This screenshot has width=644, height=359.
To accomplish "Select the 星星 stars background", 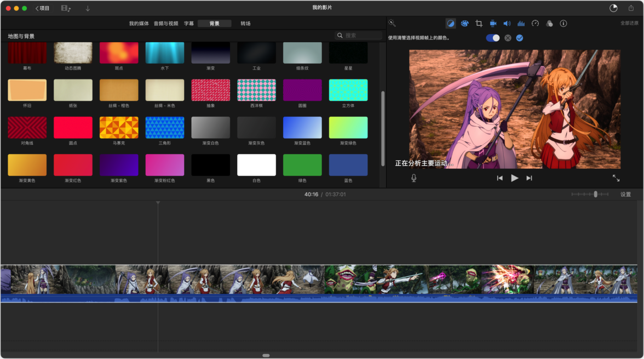I will coord(348,53).
